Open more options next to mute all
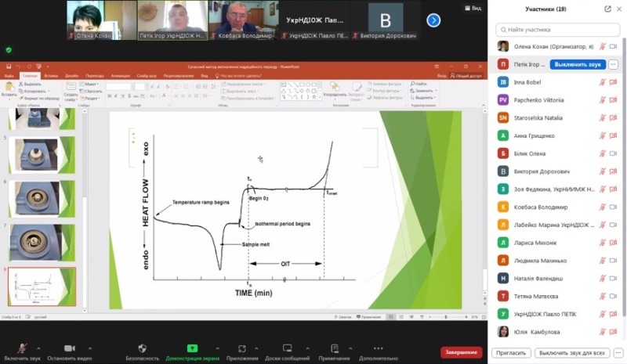Image resolution: width=627 pixels, height=364 pixels. pos(618,353)
